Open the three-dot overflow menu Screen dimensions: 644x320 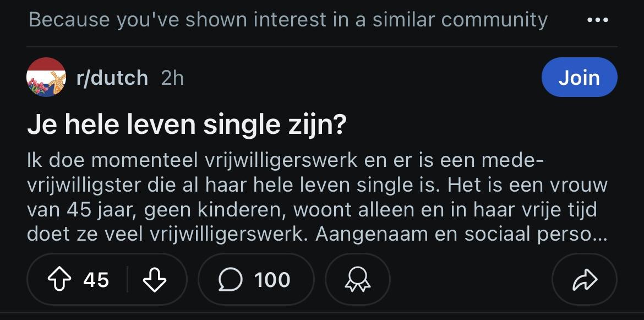pos(598,20)
